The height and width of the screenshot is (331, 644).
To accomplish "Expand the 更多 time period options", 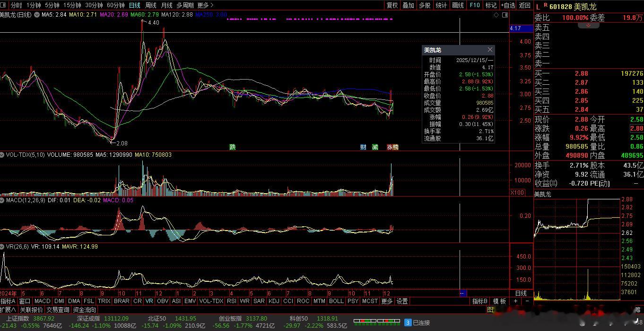I will [x=204, y=5].
